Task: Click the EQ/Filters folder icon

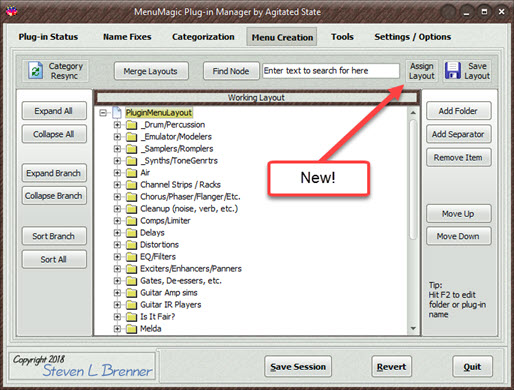Action: (x=131, y=257)
